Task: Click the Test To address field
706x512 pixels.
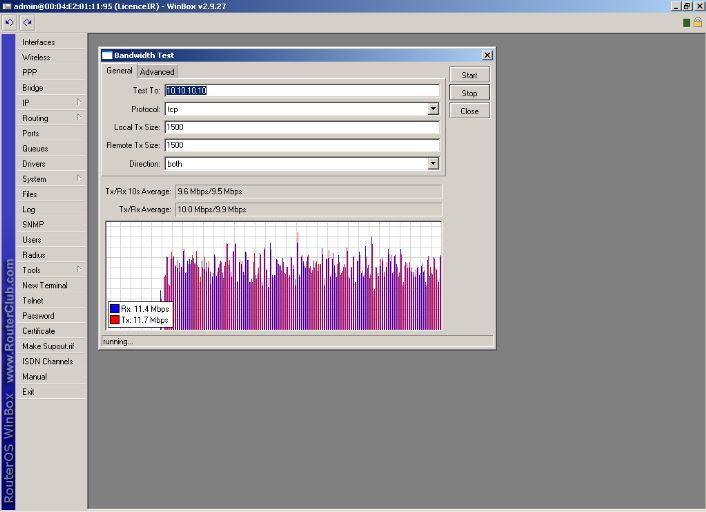Action: tap(301, 90)
